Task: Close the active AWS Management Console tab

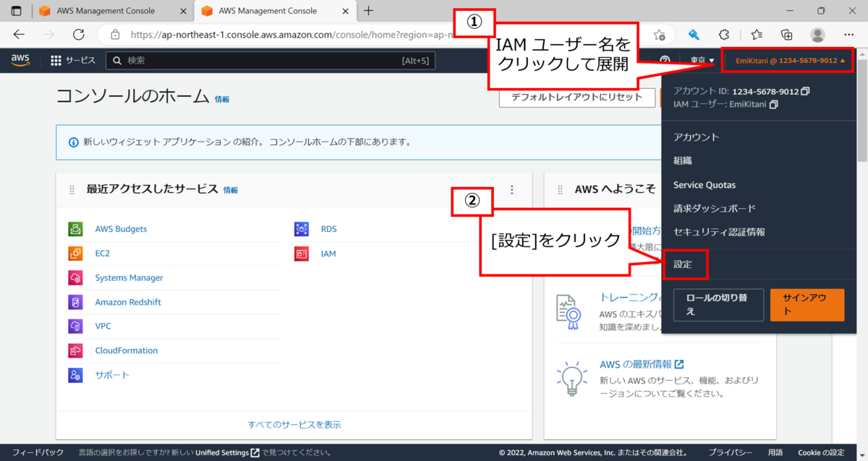Action: pos(344,11)
